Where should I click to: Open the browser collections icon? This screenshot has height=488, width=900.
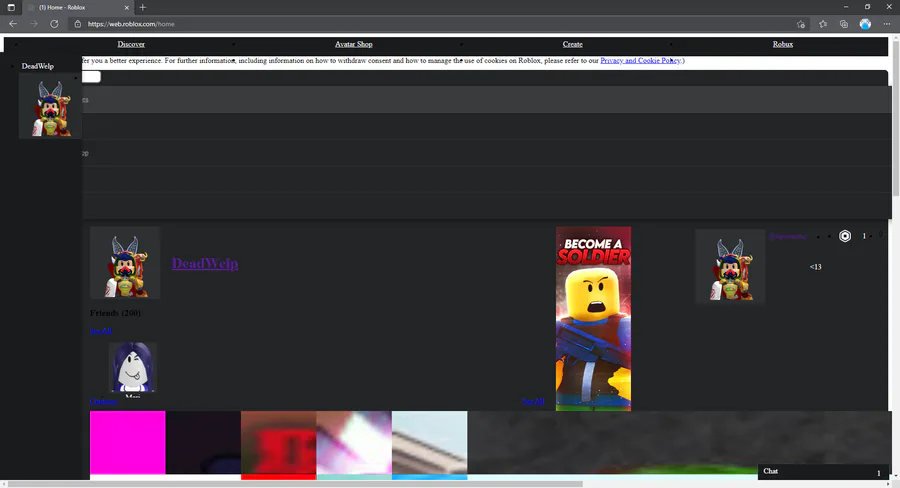(844, 24)
